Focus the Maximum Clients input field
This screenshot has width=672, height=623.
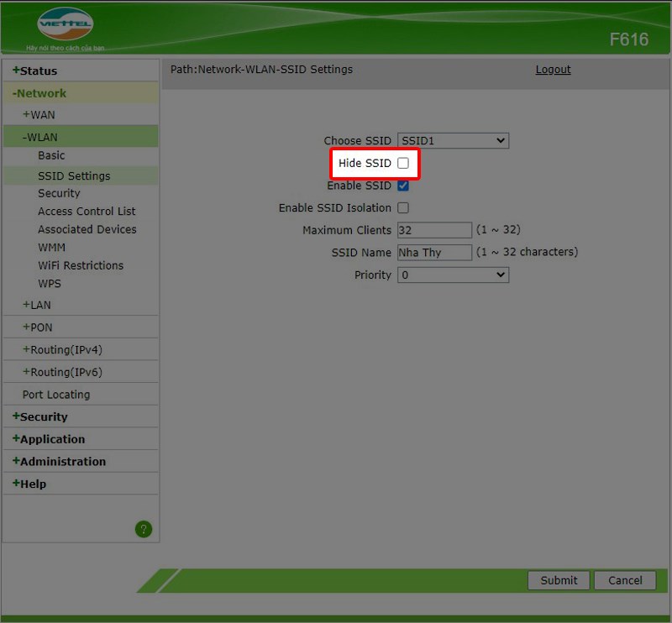click(x=434, y=230)
